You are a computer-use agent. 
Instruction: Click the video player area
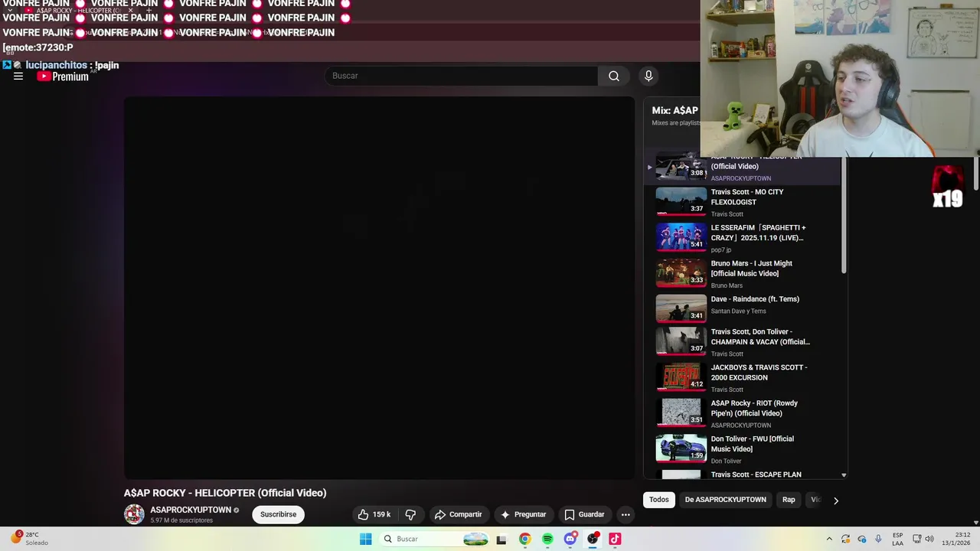pos(379,287)
